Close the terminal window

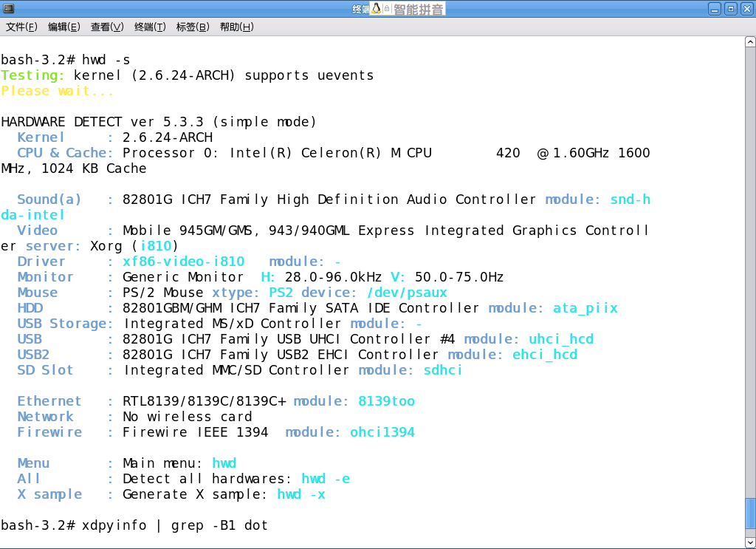click(x=747, y=9)
